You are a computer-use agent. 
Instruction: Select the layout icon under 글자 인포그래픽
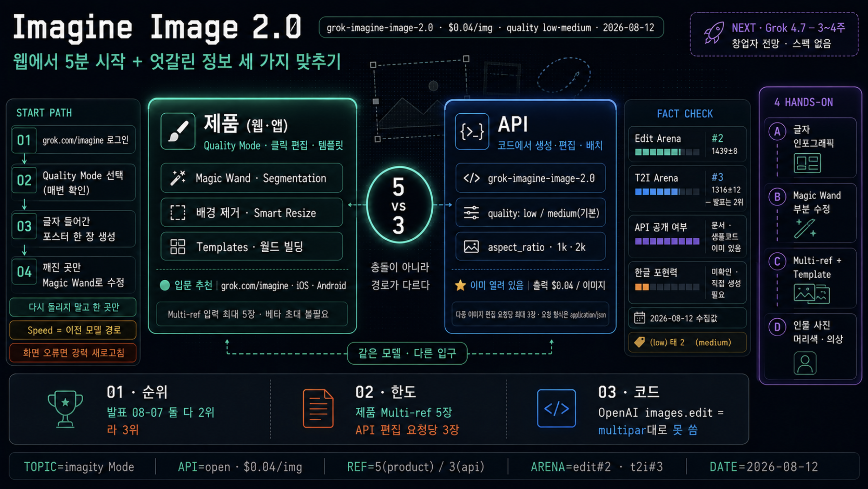(807, 163)
